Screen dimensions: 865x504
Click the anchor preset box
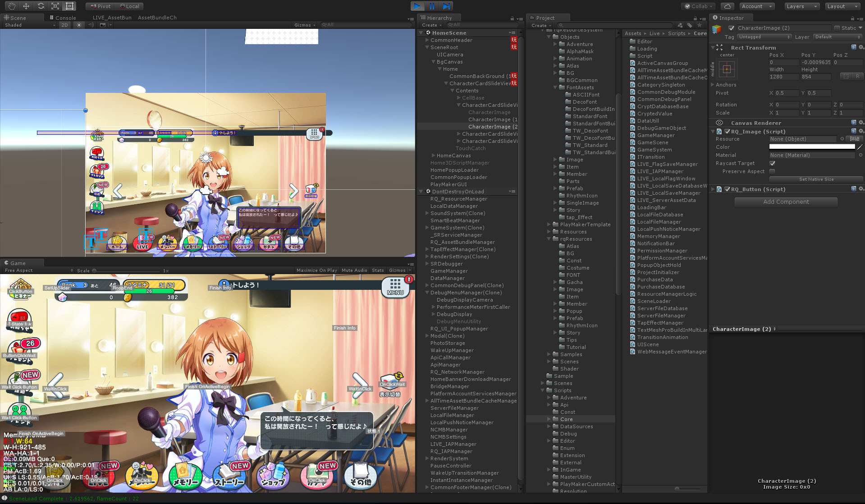point(727,69)
